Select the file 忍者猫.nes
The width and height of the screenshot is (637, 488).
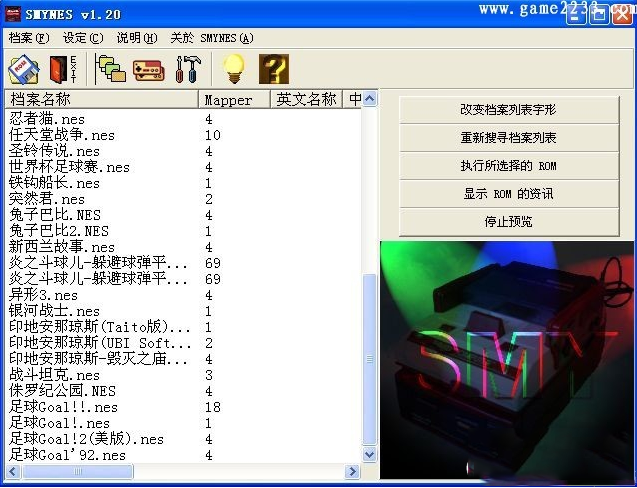[x=47, y=119]
